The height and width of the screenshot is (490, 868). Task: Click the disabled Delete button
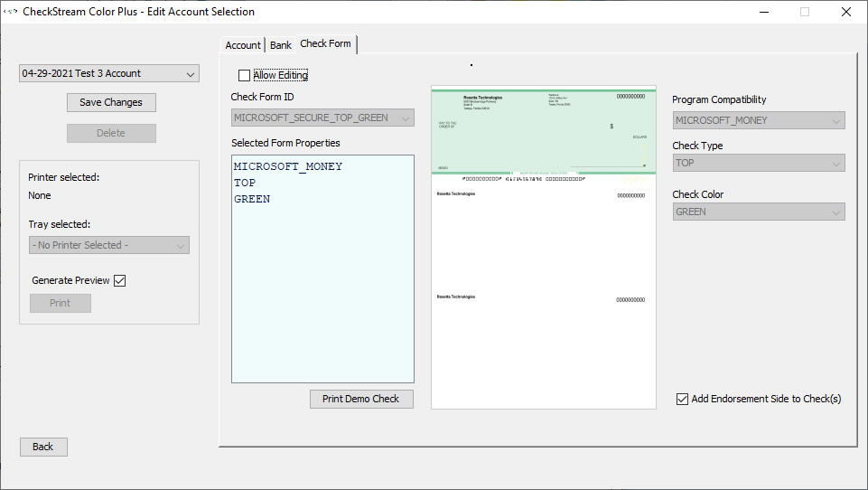coord(111,133)
